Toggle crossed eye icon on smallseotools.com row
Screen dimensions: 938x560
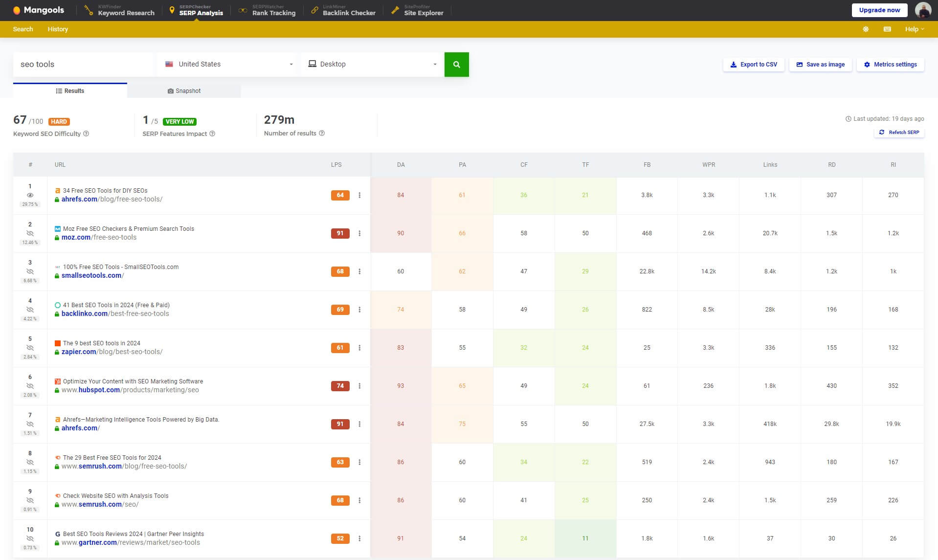tap(30, 271)
